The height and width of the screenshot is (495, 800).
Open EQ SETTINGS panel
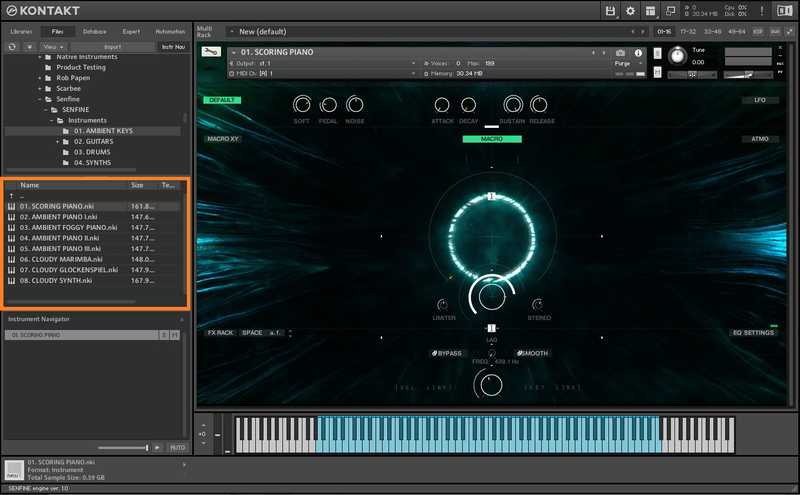(754, 332)
